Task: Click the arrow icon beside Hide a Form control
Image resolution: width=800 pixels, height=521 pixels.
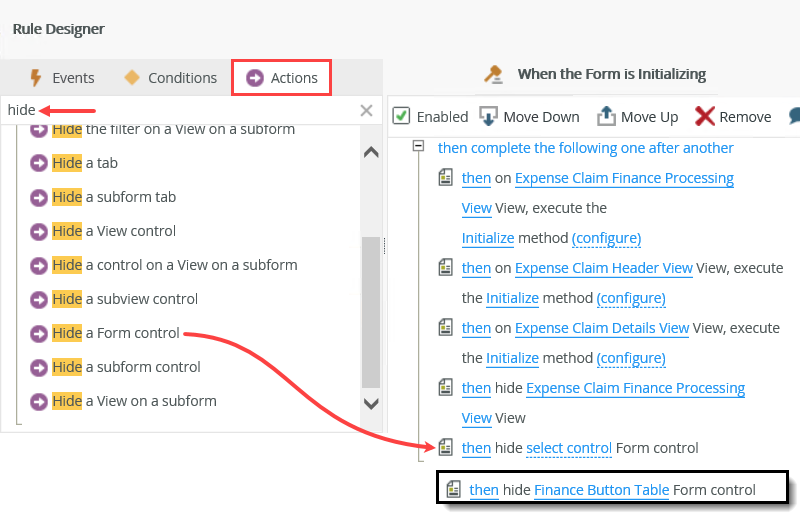Action: (39, 333)
